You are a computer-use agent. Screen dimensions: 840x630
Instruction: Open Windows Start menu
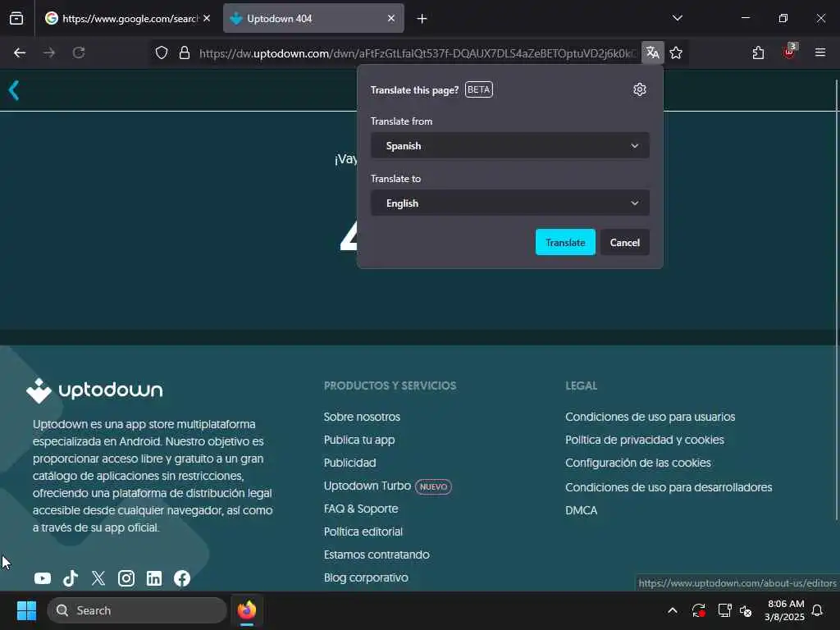click(26, 610)
